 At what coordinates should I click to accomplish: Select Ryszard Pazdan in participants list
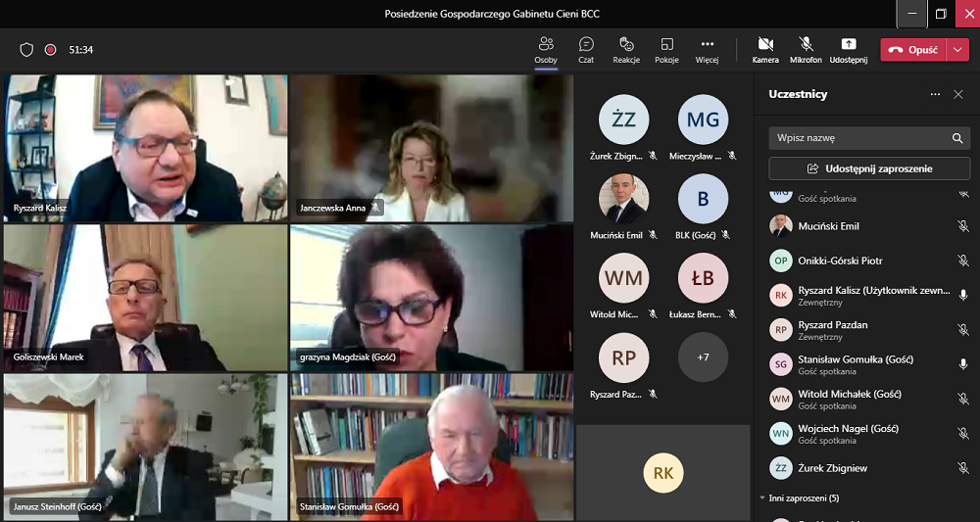869,330
